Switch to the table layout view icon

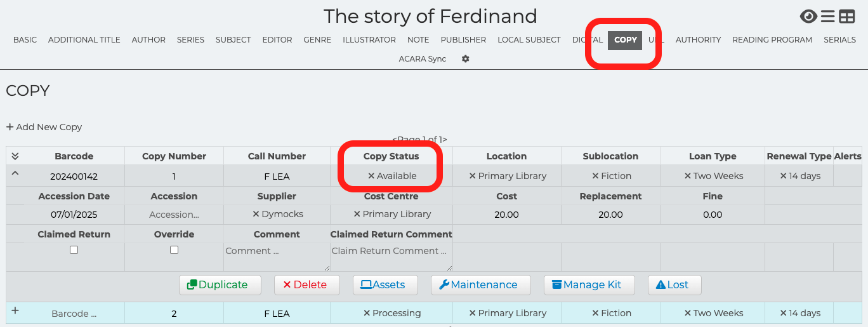(847, 17)
